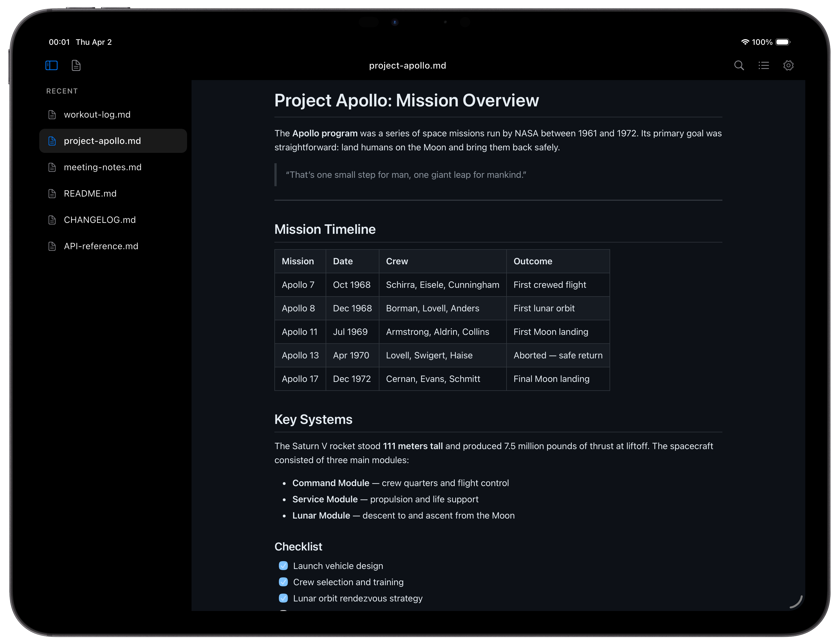
Task: Open CHANGELOG.md file
Action: click(113, 220)
